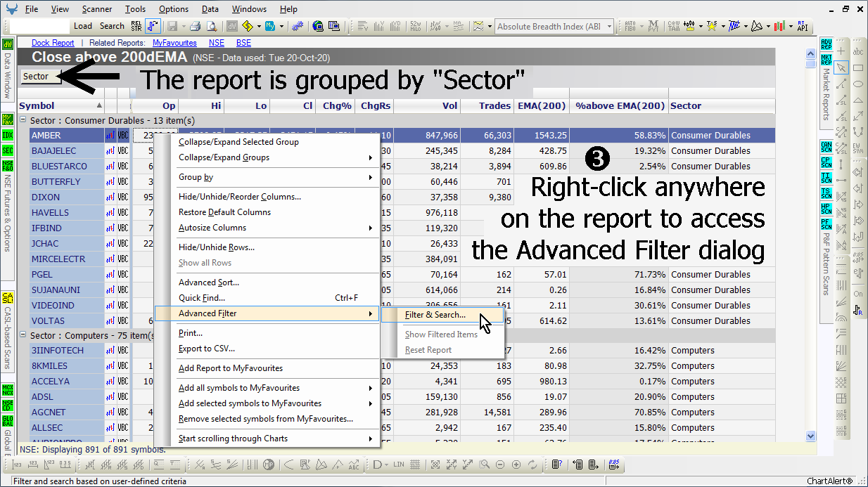Viewport: 868px width, 487px height.
Task: Click the blue gears settings icon
Action: click(x=298, y=26)
